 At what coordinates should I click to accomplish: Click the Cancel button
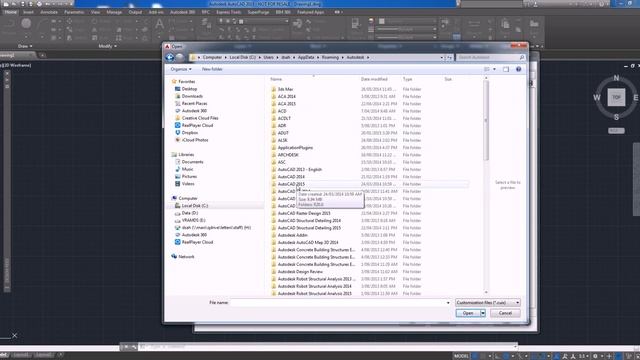[505, 313]
